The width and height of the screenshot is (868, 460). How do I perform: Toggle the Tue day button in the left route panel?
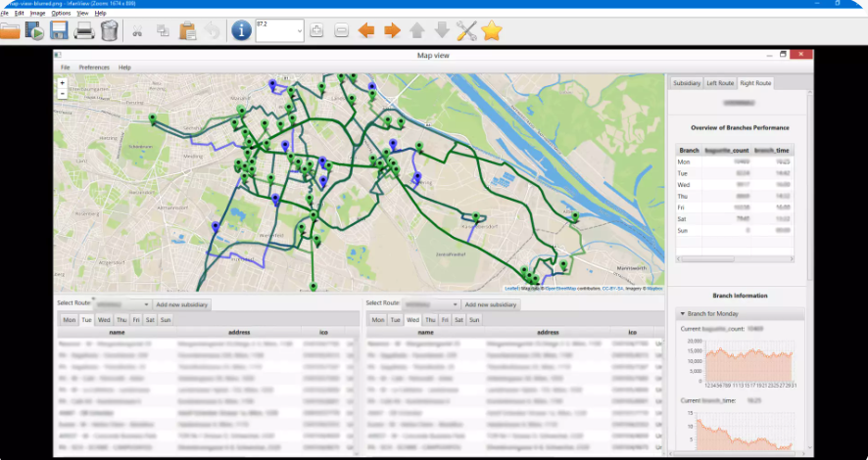(86, 320)
